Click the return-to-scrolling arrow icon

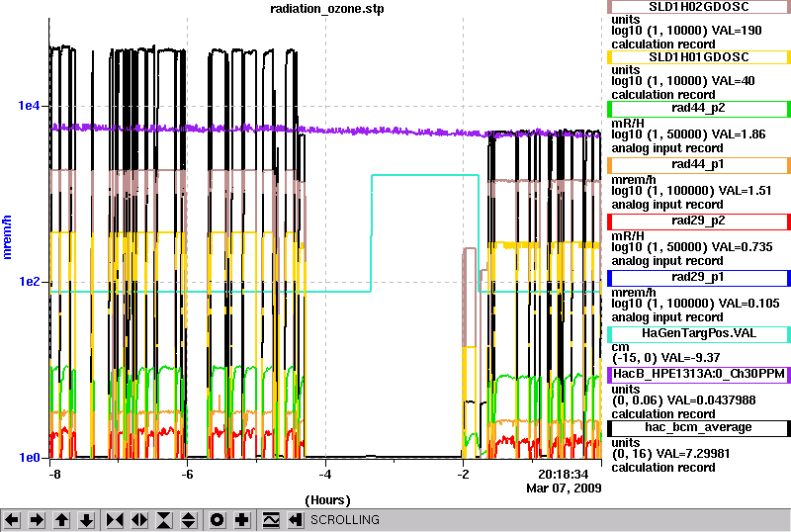pyautogui.click(x=296, y=520)
